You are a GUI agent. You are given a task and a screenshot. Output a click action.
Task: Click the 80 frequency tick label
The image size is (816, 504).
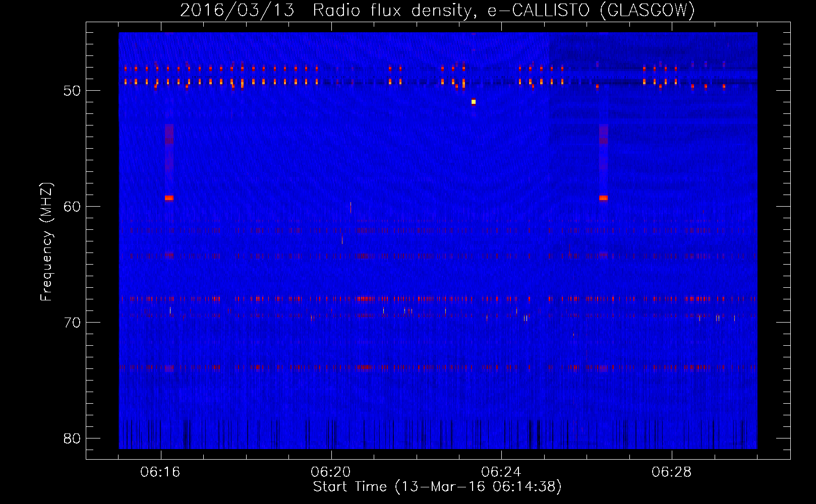[72, 438]
